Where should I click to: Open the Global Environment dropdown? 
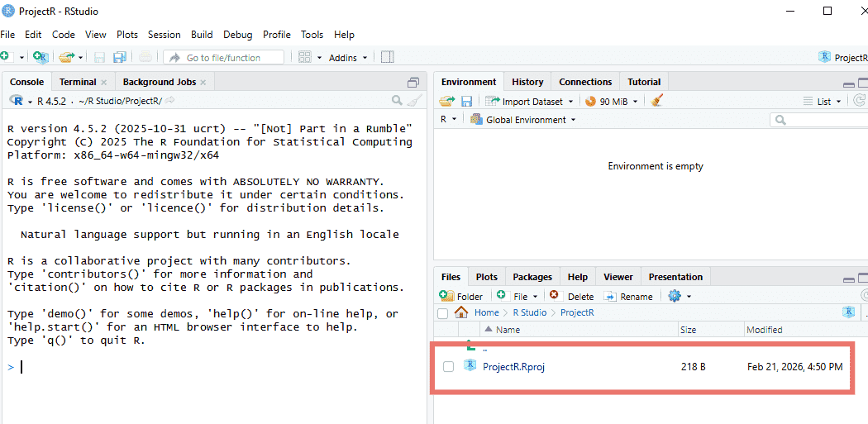point(522,120)
